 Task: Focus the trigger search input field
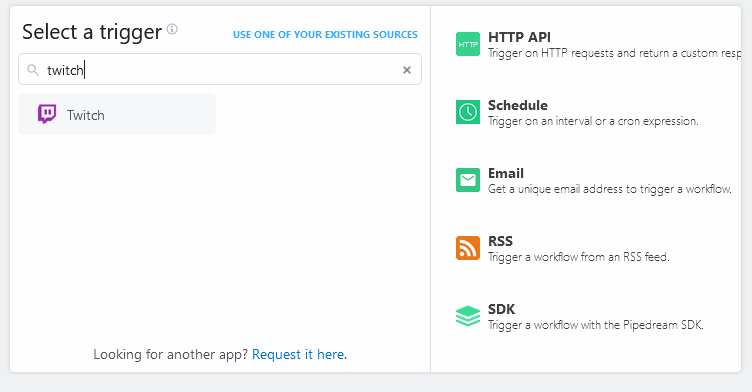220,70
